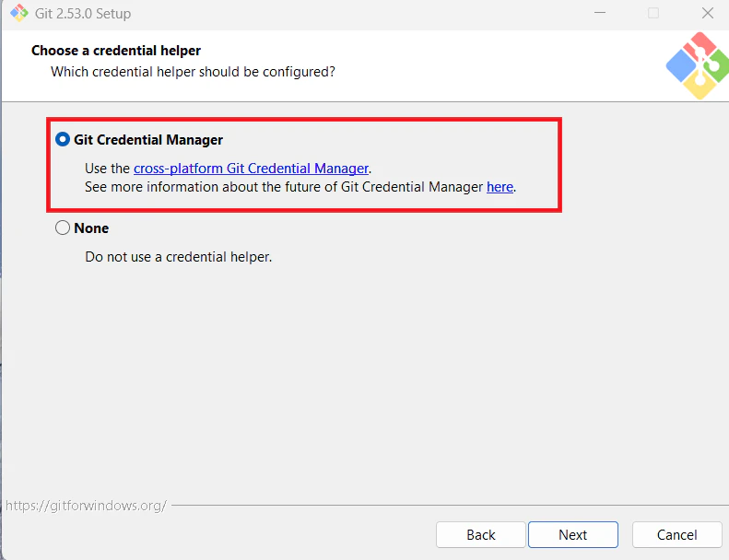The image size is (729, 560).
Task: Cancel the Git installation
Action: [677, 534]
